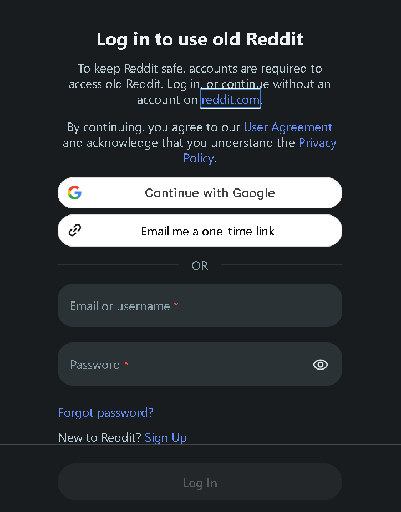Screen dimensions: 401x512
Task: Click the Google 'G' logo icon
Action: point(75,193)
